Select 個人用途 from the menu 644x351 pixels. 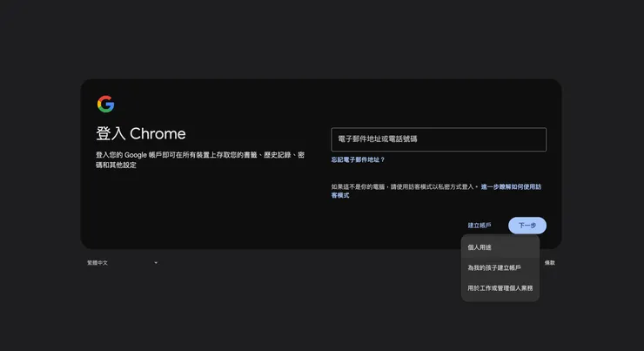500,247
